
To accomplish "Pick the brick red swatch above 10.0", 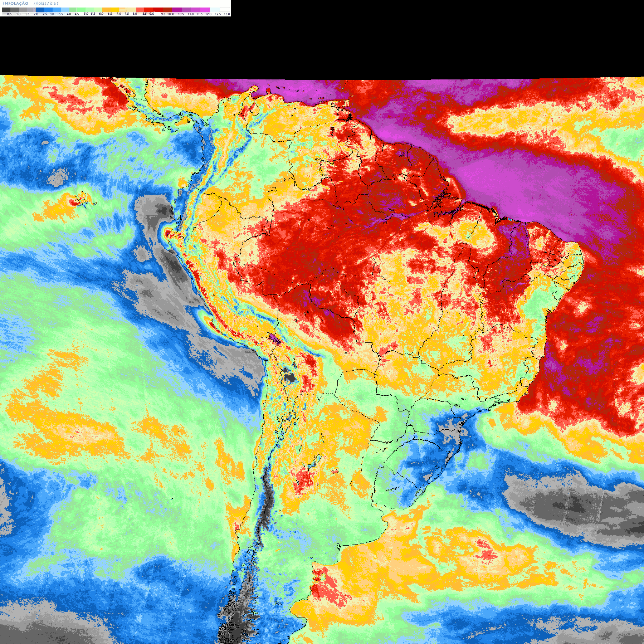I will 167,10.
